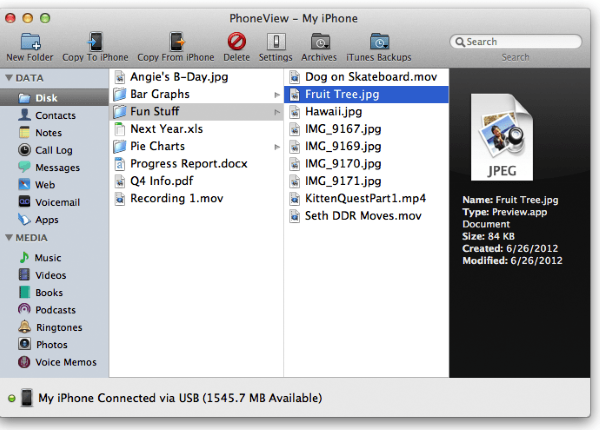Click the Copy To iPhone icon
Screen dimensions: 600x430
[x=95, y=41]
